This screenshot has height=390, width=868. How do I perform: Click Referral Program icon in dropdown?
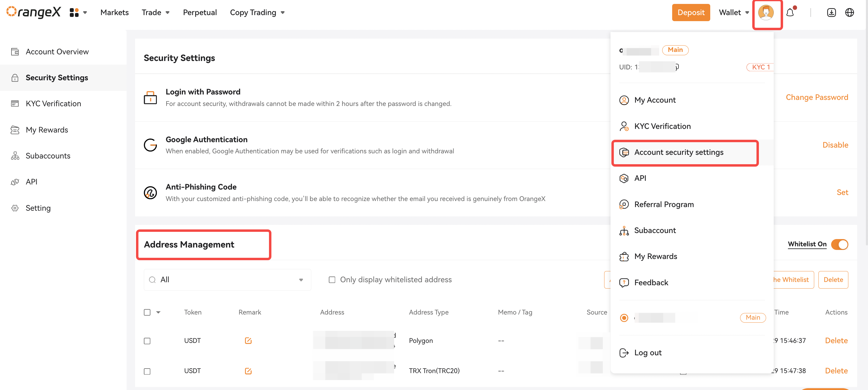(x=624, y=204)
